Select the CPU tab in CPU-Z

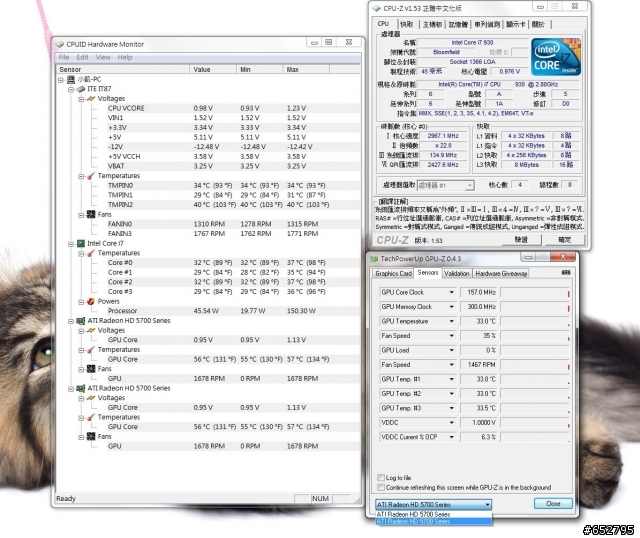[x=383, y=24]
